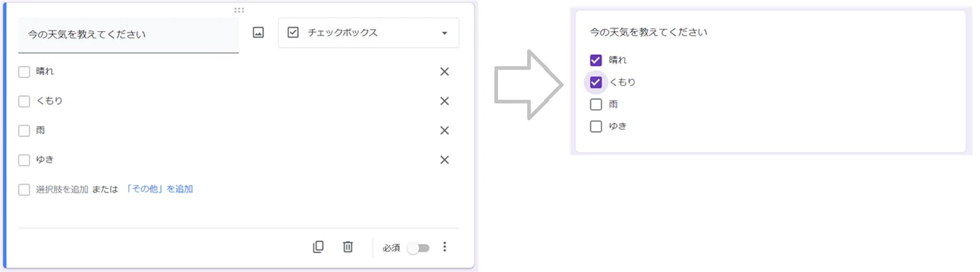Click the くもり option text in the editor

click(50, 101)
